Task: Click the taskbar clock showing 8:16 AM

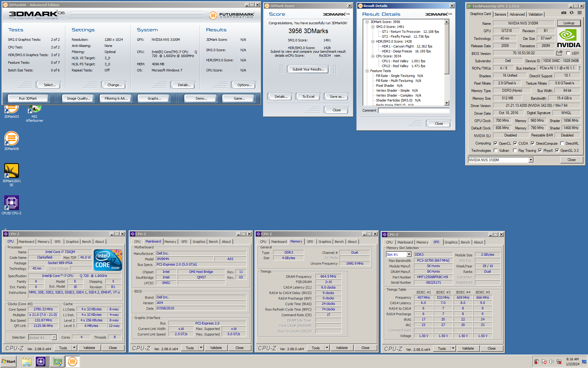Action: click(572, 362)
